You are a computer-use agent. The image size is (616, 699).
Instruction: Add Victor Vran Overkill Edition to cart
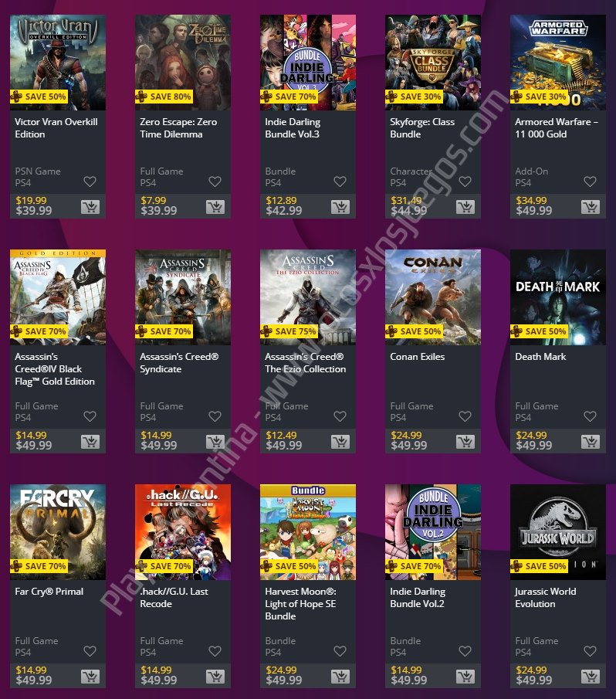coord(90,206)
